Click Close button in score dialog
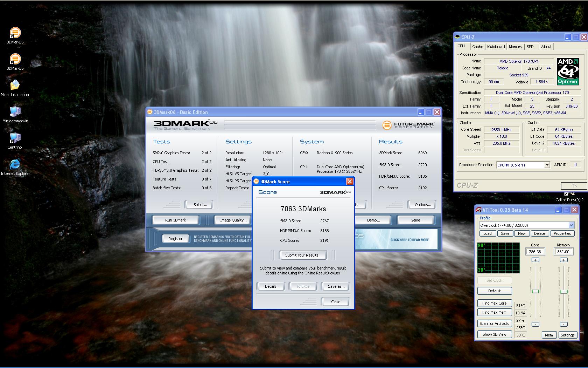 [x=335, y=302]
